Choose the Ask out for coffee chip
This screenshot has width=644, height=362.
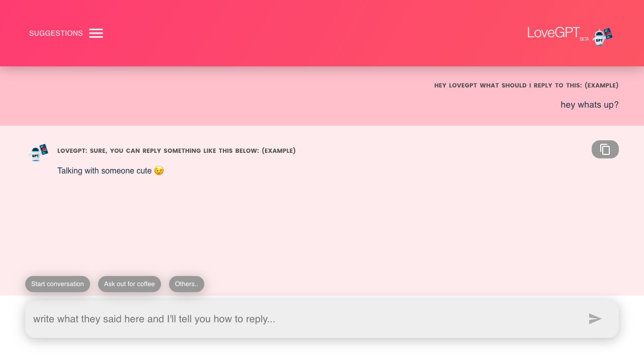coord(129,284)
